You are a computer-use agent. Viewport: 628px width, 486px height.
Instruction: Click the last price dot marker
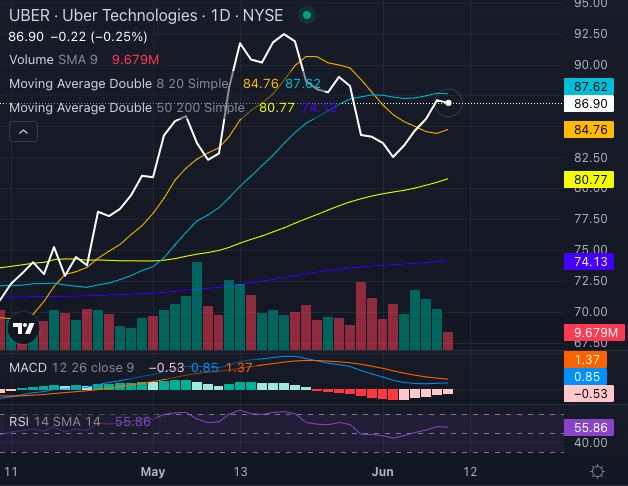pos(449,103)
